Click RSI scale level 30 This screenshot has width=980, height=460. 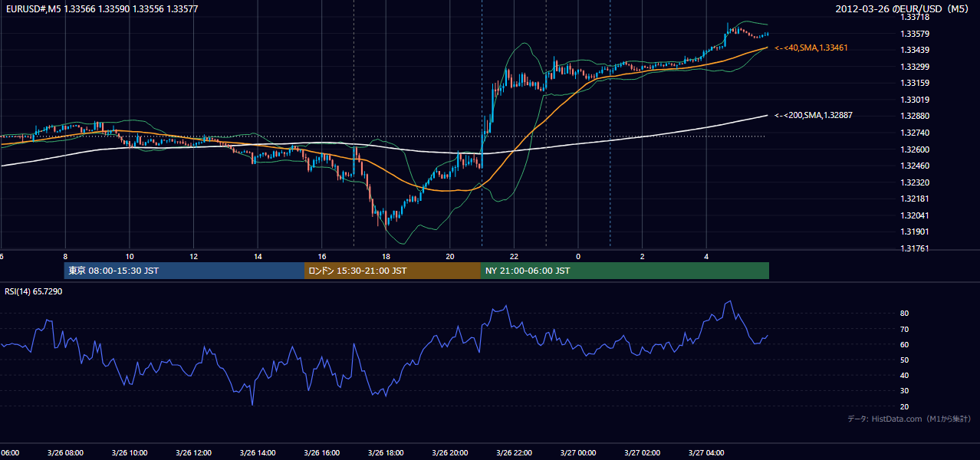tap(905, 391)
